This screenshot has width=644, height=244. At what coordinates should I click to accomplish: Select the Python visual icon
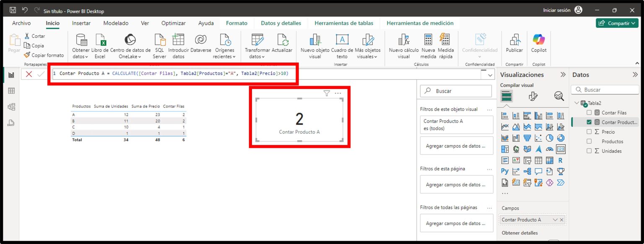click(x=504, y=171)
